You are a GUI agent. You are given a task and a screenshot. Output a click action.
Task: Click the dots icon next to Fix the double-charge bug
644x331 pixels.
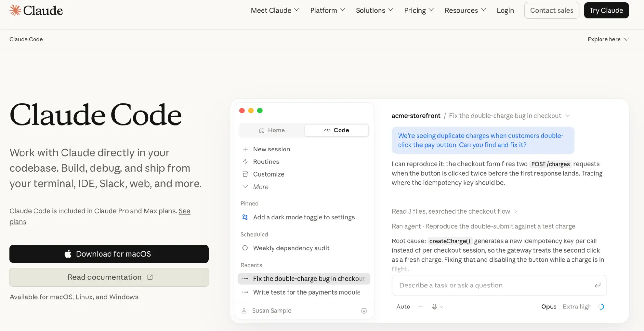[245, 279]
